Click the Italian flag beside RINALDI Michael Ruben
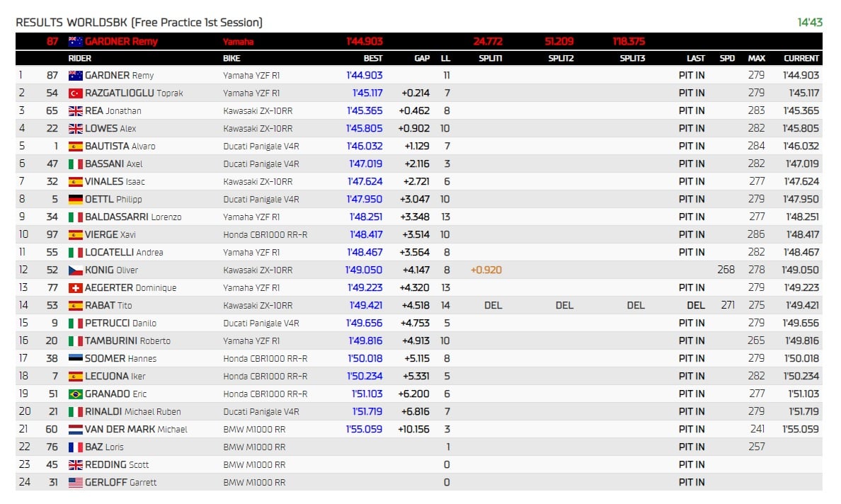Viewport: 841px width, 504px height. 76,412
